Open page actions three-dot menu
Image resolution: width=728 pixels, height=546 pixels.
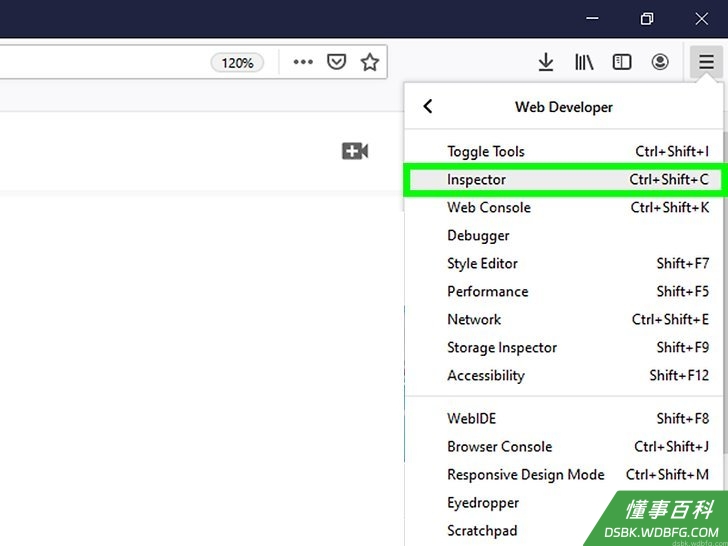(303, 62)
